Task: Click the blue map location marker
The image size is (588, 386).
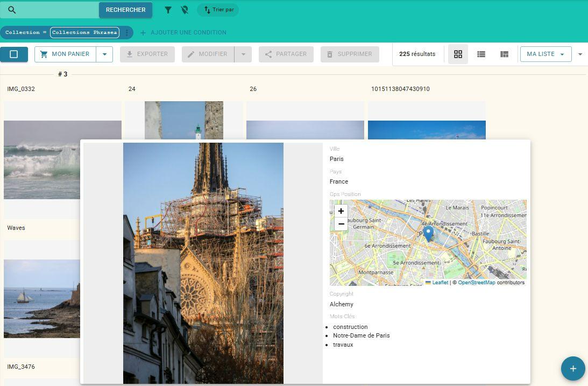Action: [x=428, y=233]
